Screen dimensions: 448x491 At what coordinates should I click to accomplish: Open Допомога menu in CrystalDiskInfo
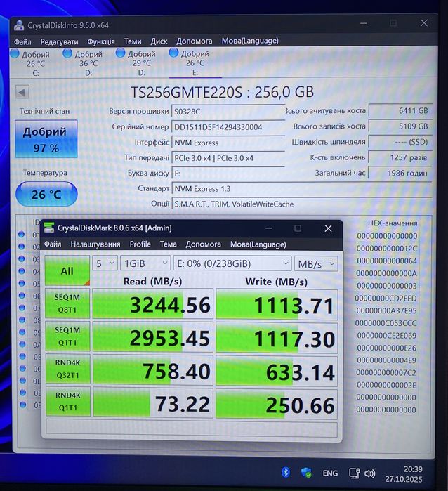click(194, 41)
